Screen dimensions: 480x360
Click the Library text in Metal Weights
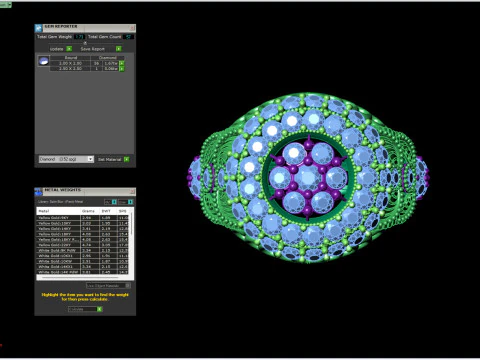61,202
